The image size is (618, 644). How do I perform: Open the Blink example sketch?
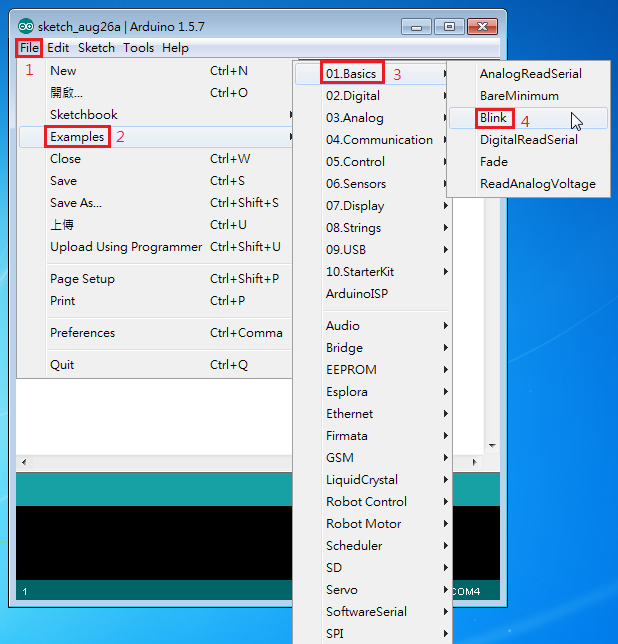(x=493, y=118)
